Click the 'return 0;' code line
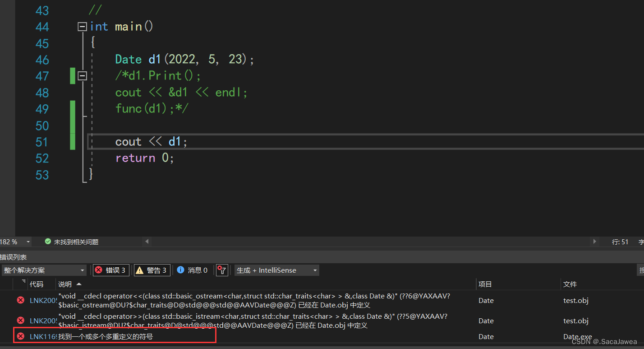 [145, 158]
